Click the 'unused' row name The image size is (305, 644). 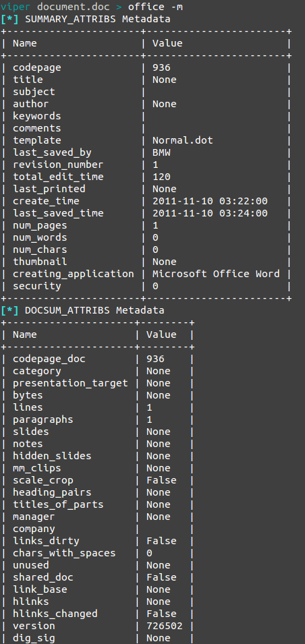click(x=31, y=565)
